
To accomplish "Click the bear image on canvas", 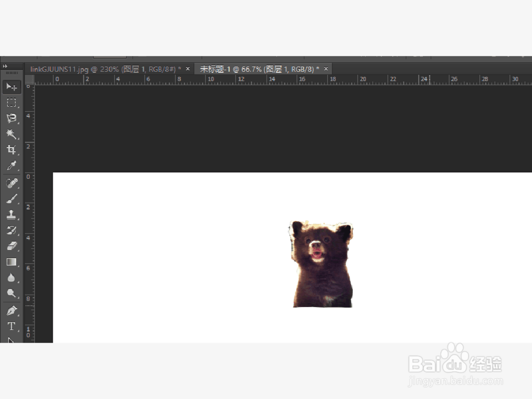I will pos(321,264).
